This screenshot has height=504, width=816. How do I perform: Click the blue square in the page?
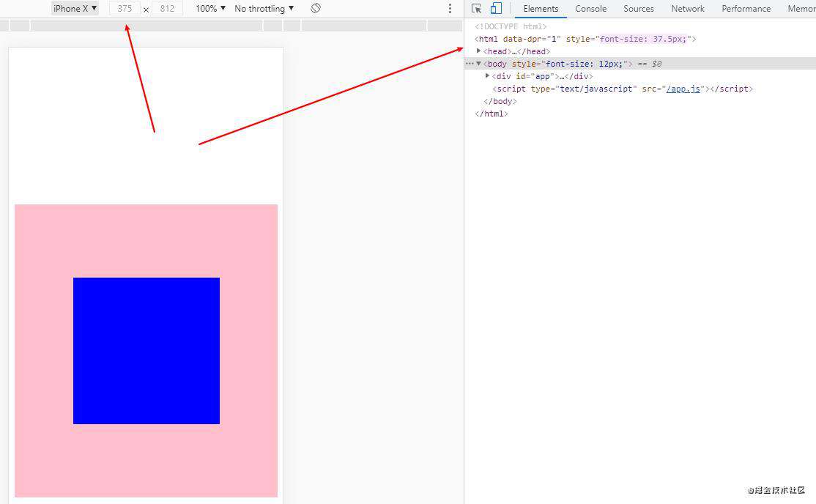click(146, 350)
